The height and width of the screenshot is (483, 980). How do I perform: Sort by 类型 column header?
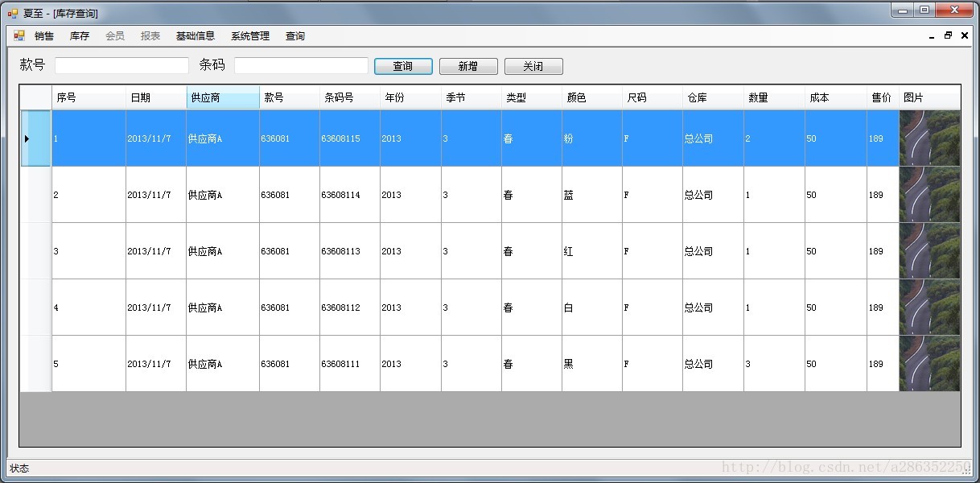532,97
